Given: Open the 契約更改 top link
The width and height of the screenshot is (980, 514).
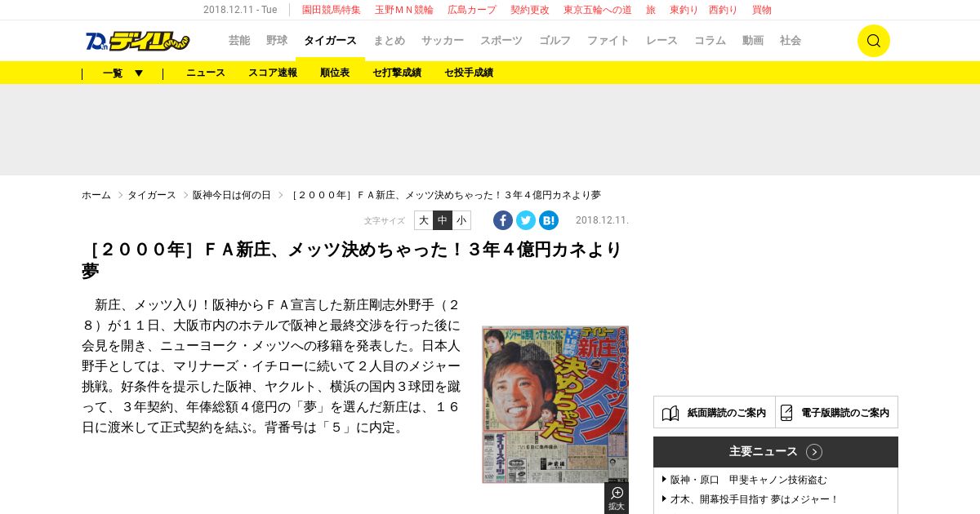Looking at the screenshot, I should click(530, 10).
